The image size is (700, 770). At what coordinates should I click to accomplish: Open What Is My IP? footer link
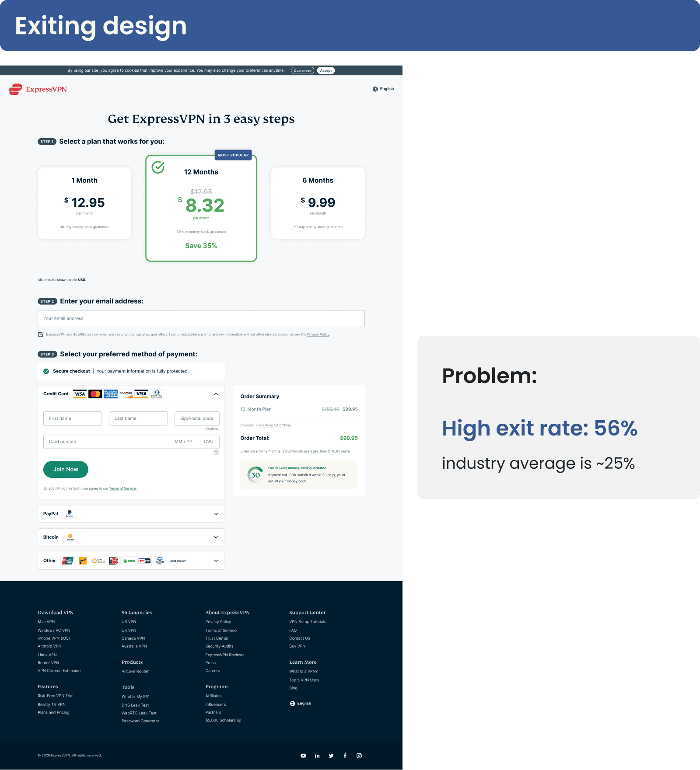[x=135, y=697]
